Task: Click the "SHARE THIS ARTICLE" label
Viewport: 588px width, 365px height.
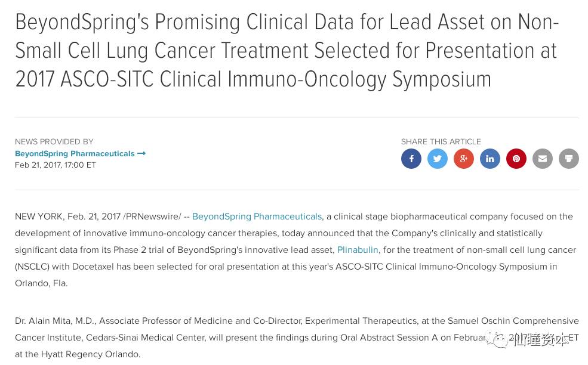Action: coord(441,142)
